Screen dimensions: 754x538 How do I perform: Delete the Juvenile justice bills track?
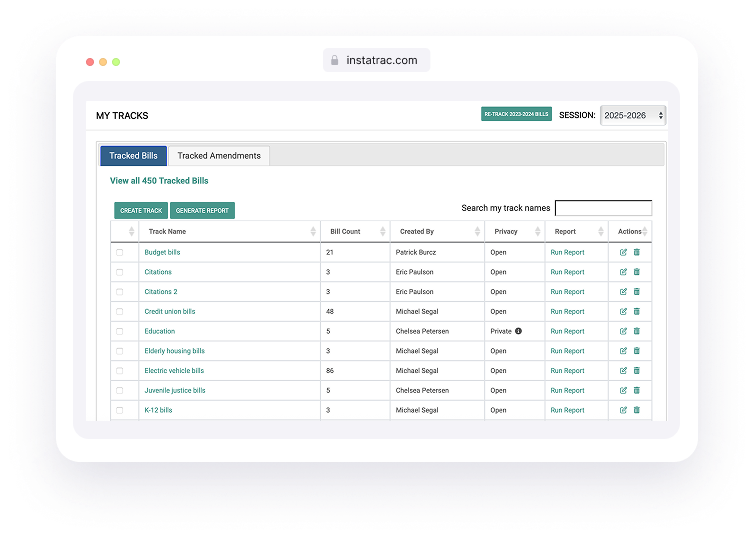click(x=637, y=390)
